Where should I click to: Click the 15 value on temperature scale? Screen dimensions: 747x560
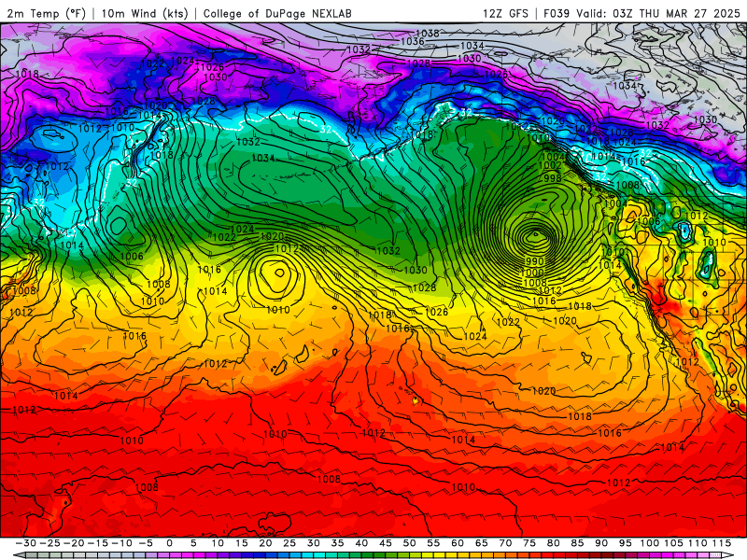(242, 543)
